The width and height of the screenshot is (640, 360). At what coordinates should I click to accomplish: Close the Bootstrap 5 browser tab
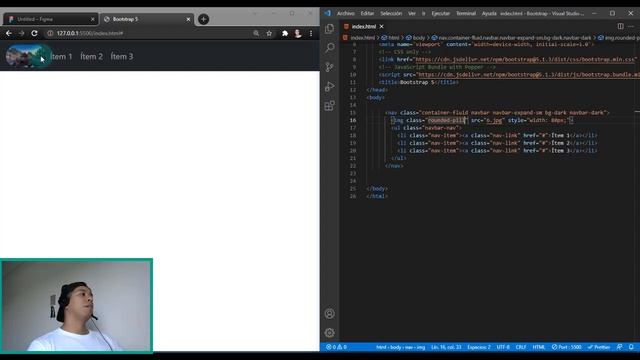pyautogui.click(x=188, y=19)
